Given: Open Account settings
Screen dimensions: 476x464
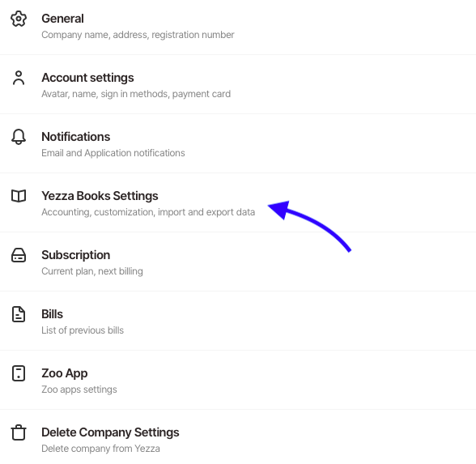Looking at the screenshot, I should coord(238,84).
